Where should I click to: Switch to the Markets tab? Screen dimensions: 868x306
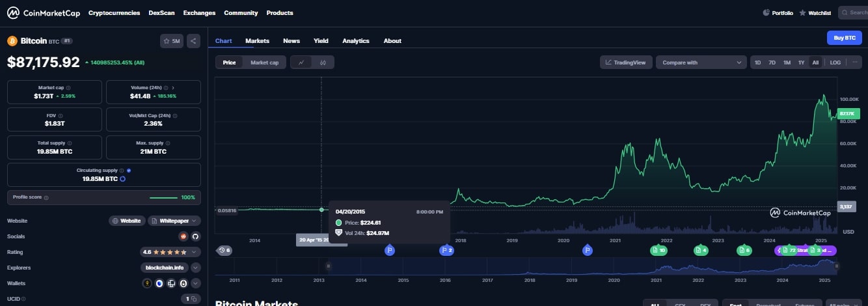pyautogui.click(x=257, y=40)
